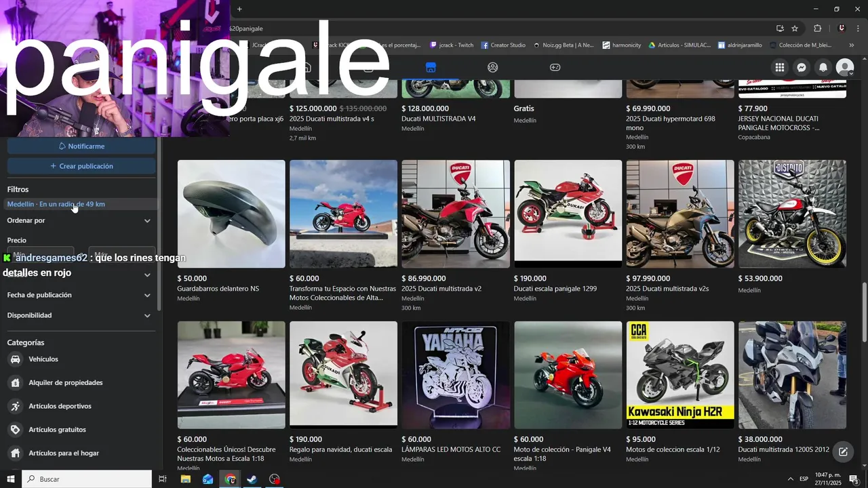Image resolution: width=868 pixels, height=488 pixels.
Task: Switch input language ESP indicator
Action: click(x=804, y=479)
